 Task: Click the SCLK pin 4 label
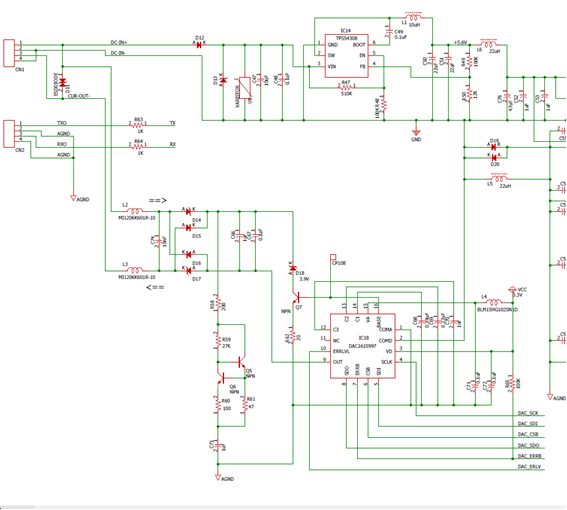(x=387, y=362)
